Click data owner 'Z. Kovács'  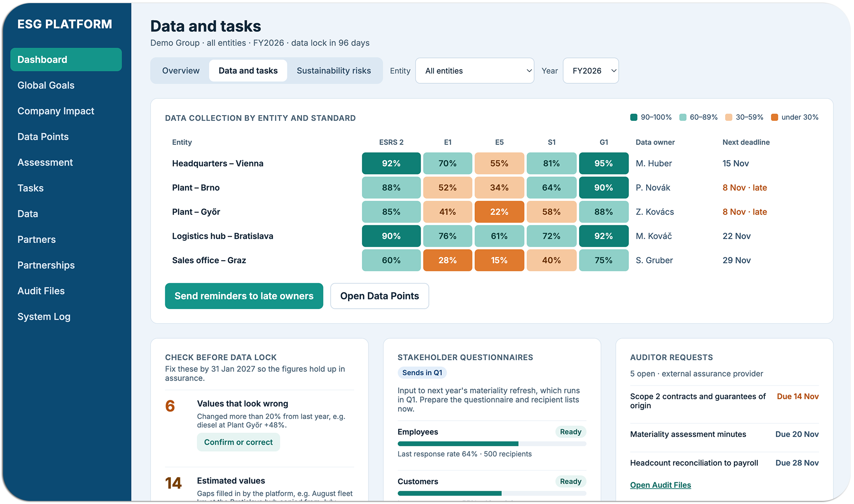(x=655, y=212)
